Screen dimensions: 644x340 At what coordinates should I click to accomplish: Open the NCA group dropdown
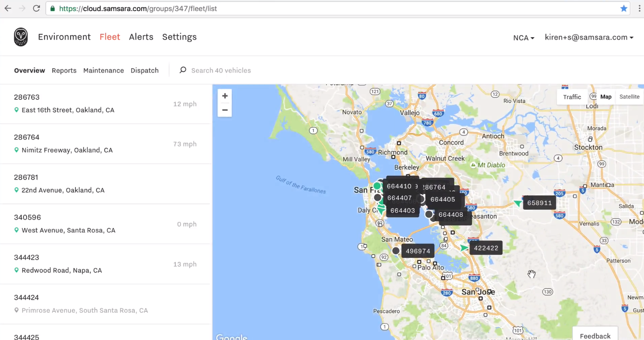click(524, 38)
